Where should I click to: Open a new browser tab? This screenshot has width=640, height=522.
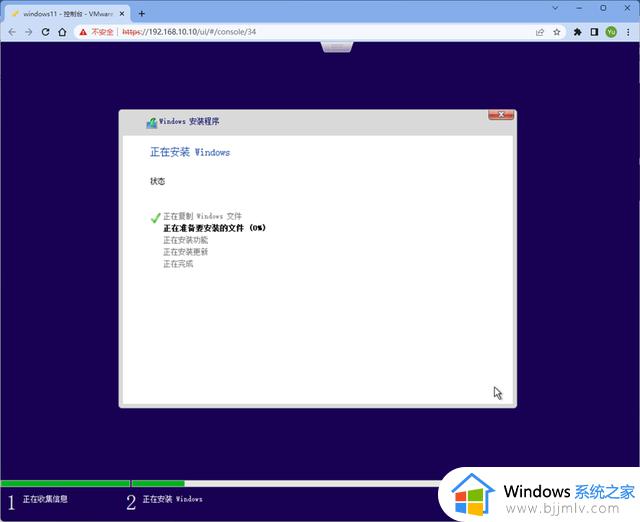142,14
